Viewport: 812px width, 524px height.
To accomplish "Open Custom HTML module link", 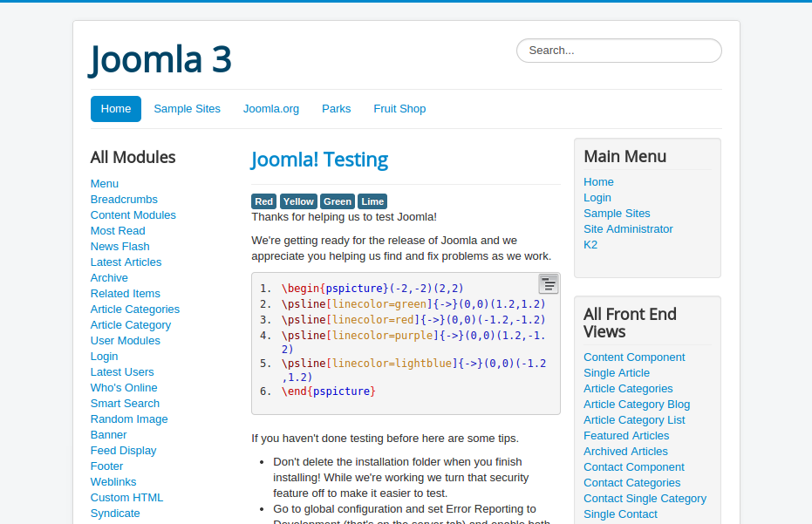I will coord(126,498).
